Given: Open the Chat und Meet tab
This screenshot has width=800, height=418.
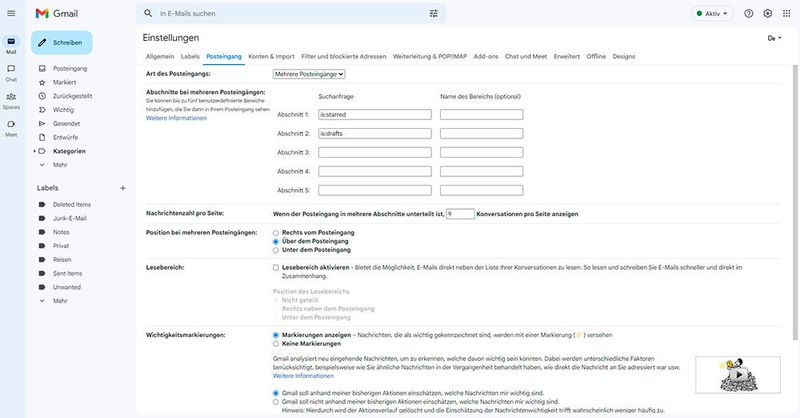Looking at the screenshot, I should click(x=526, y=57).
